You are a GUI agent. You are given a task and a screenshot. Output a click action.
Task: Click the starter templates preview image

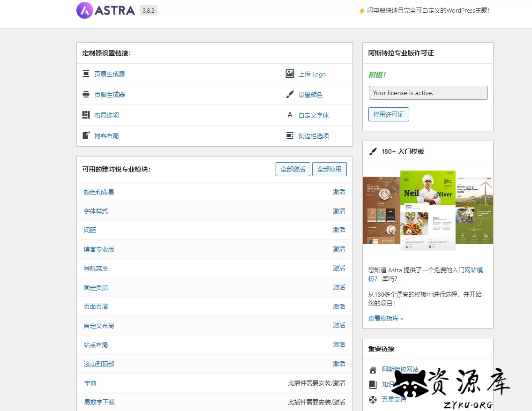coord(427,207)
